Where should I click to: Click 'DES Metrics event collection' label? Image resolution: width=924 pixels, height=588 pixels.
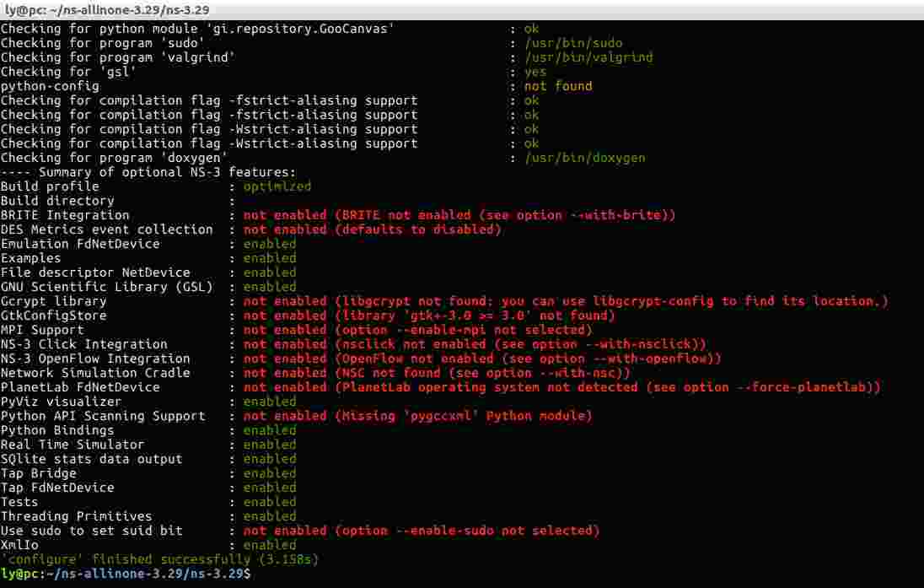107,229
